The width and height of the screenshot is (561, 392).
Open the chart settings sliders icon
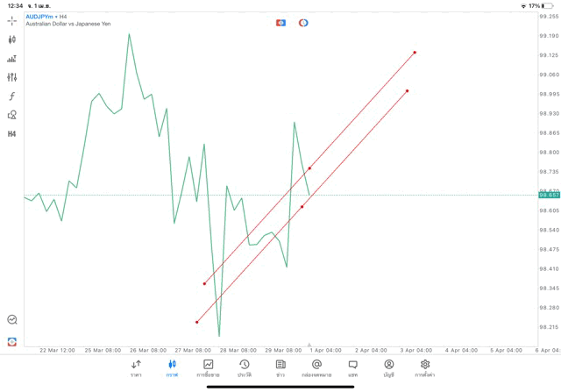pyautogui.click(x=12, y=77)
